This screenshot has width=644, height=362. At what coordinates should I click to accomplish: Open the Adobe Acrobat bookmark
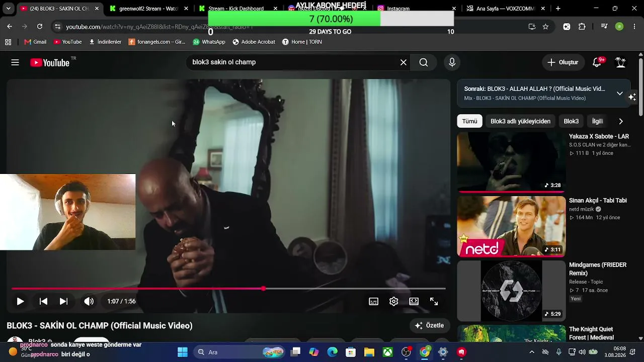pyautogui.click(x=254, y=42)
